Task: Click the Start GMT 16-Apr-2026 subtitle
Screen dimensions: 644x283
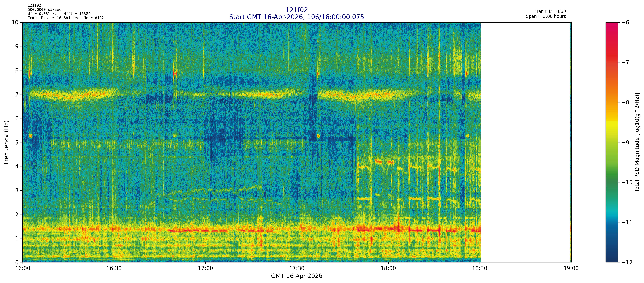Action: tap(297, 17)
